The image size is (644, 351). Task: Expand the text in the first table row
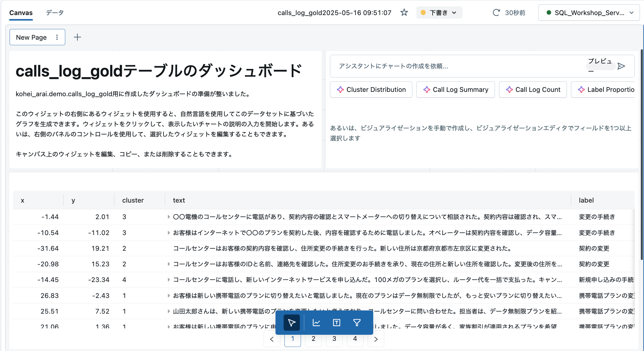coord(169,217)
